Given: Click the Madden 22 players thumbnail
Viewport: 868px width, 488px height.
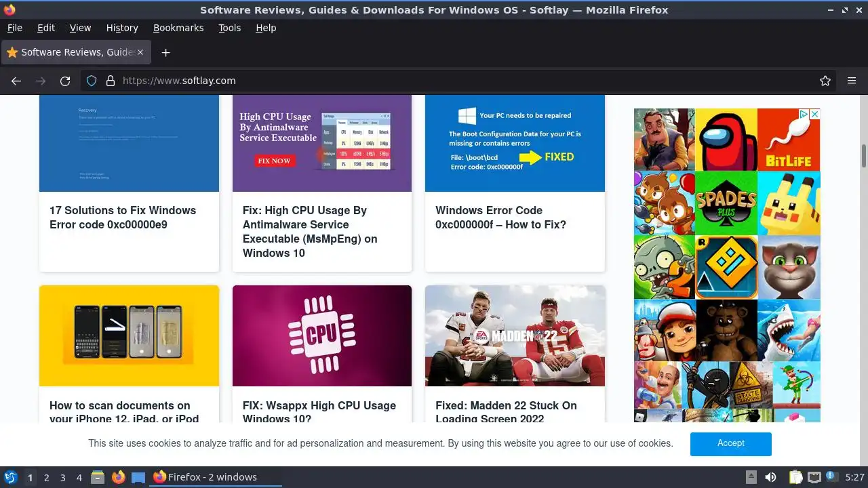Looking at the screenshot, I should click(515, 335).
